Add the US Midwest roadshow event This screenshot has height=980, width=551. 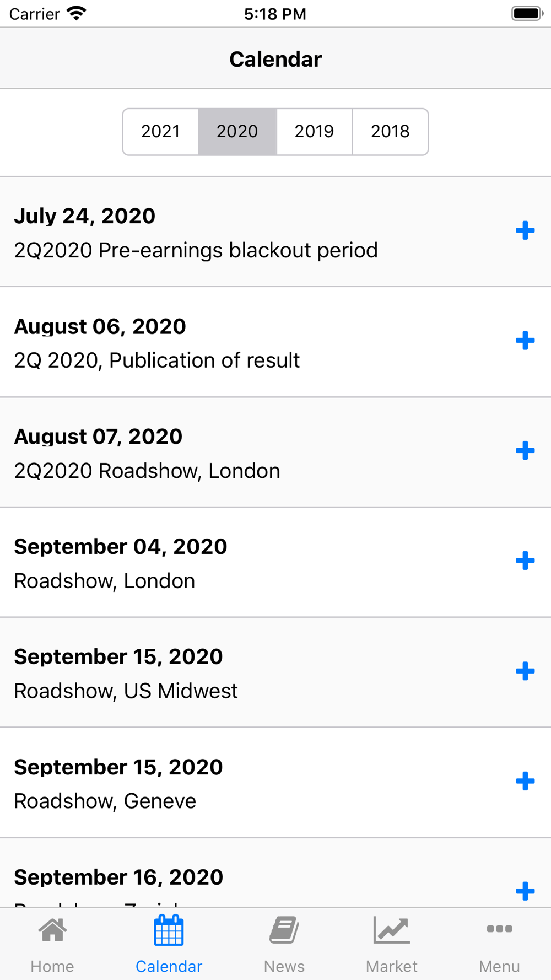coord(525,671)
